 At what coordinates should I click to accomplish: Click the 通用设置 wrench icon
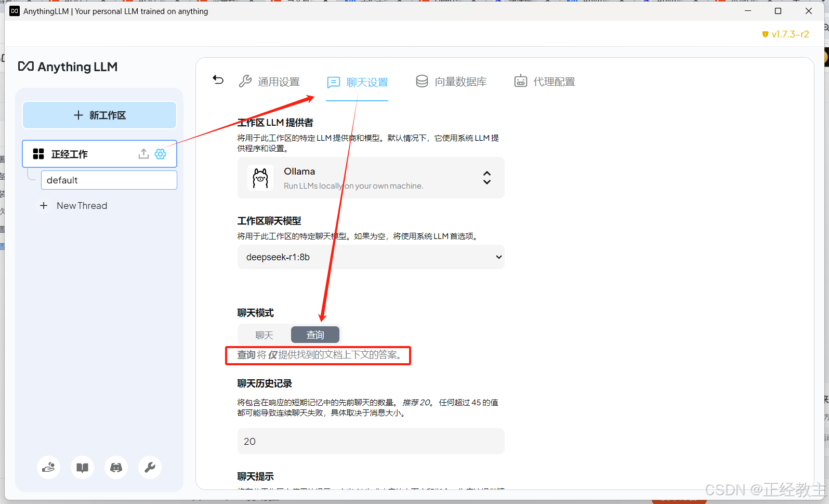pos(245,82)
